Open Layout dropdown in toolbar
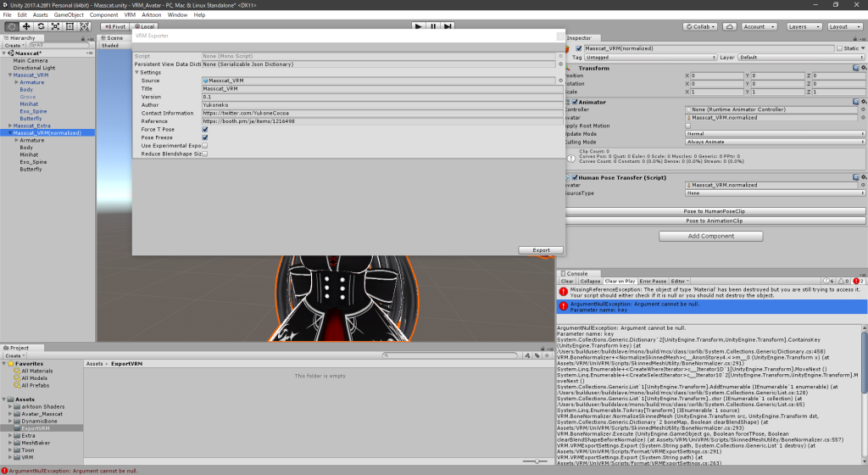Viewport: 868px width, 475px height. click(845, 26)
